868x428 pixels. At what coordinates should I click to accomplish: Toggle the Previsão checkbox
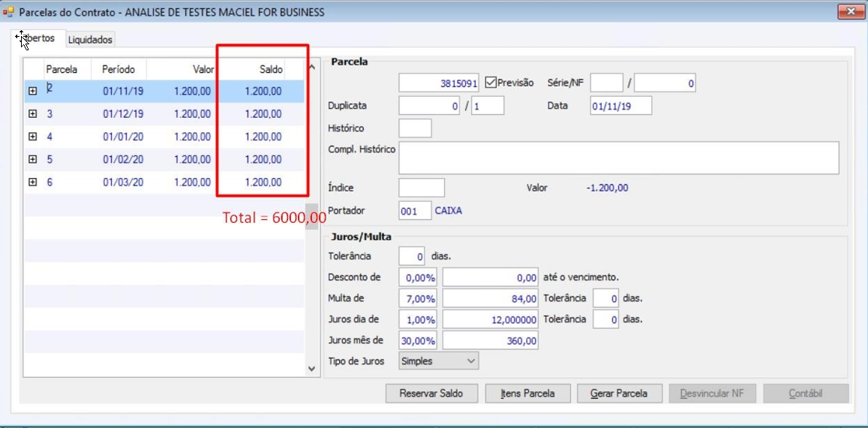tap(491, 83)
